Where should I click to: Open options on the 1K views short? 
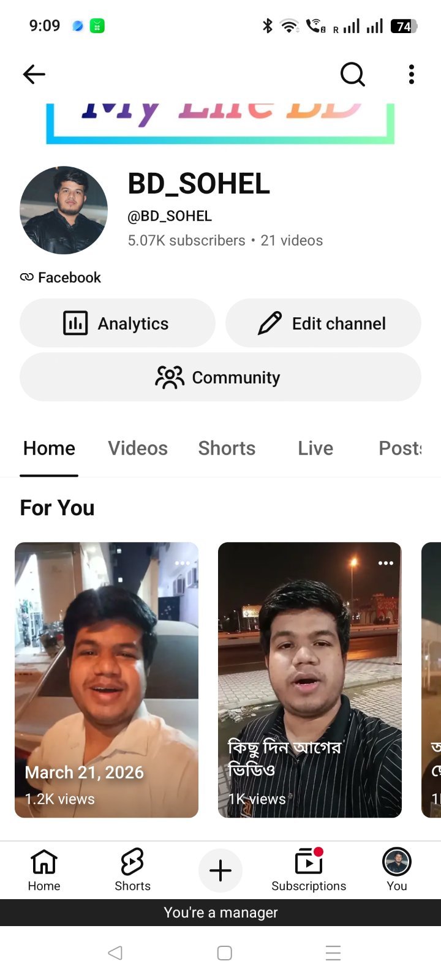pos(386,563)
